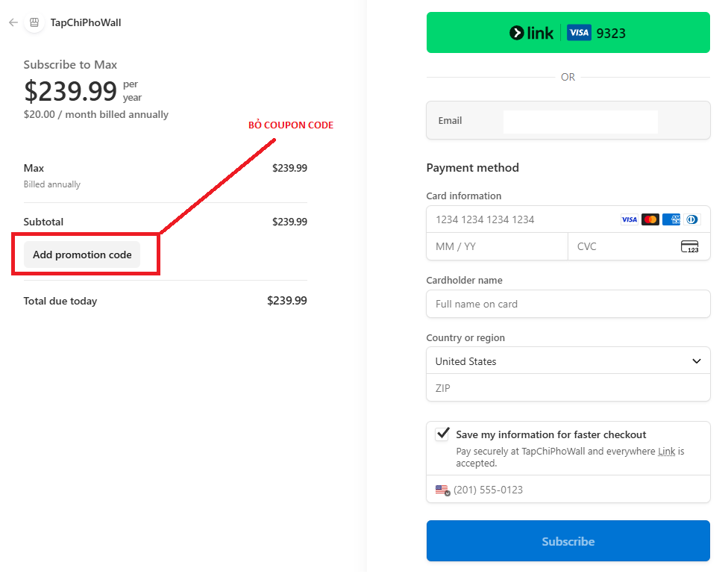Click the TapChiPhoWall store icon
This screenshot has height=574, width=728.
point(34,22)
